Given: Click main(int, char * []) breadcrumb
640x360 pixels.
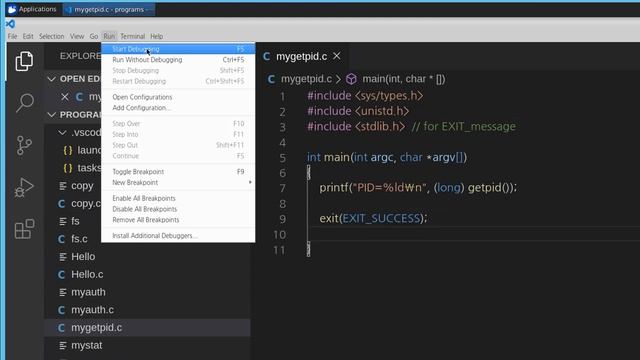Looking at the screenshot, I should (404, 79).
